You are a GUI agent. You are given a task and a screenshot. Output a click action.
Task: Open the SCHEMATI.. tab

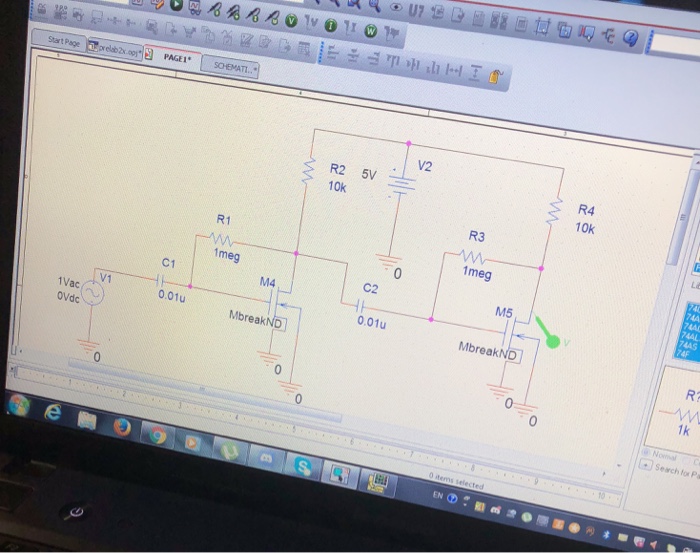[x=230, y=67]
